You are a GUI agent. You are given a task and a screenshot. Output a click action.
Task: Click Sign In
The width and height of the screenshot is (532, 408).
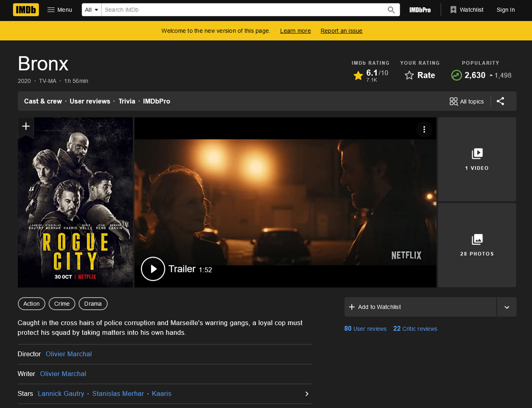[x=505, y=10]
